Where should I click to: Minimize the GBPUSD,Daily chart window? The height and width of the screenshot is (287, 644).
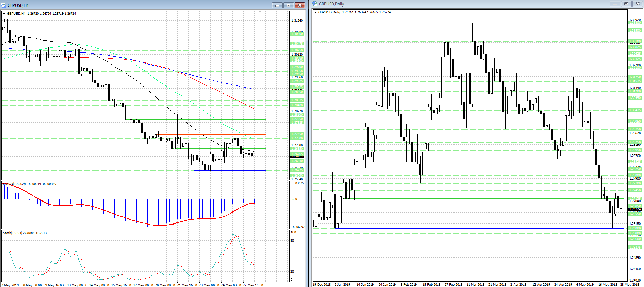point(615,4)
